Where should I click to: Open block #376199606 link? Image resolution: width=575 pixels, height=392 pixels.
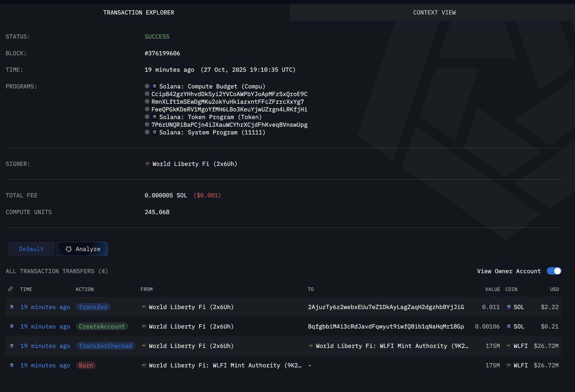(162, 53)
